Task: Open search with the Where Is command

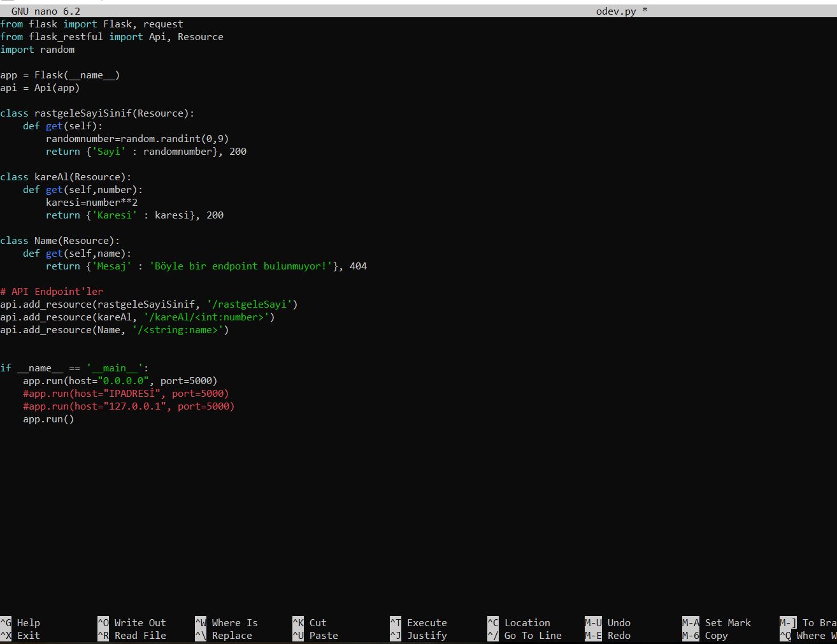Action: coord(235,622)
